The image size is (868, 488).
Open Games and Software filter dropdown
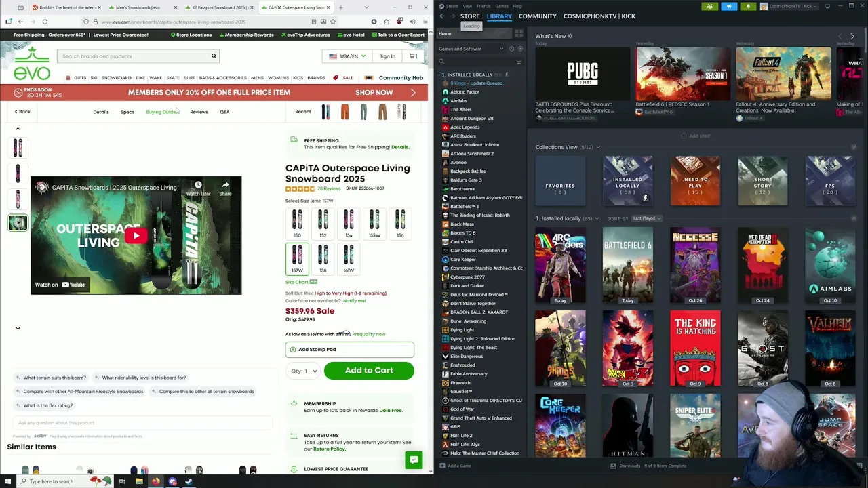470,49
